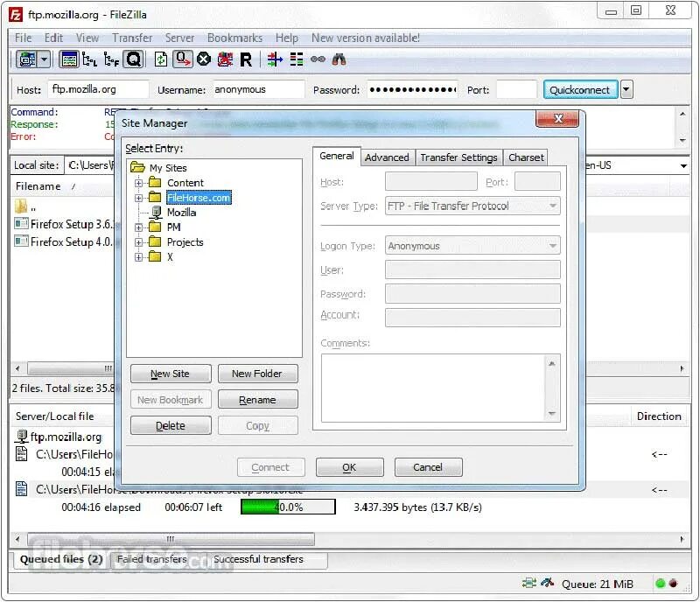
Task: Toggle local directory tree icon
Action: pyautogui.click(x=90, y=59)
